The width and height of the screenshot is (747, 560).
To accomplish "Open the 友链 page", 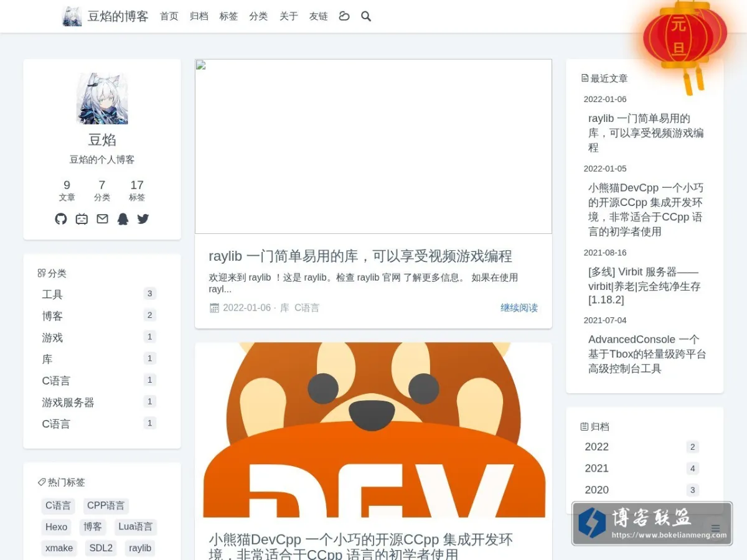I will [x=319, y=16].
